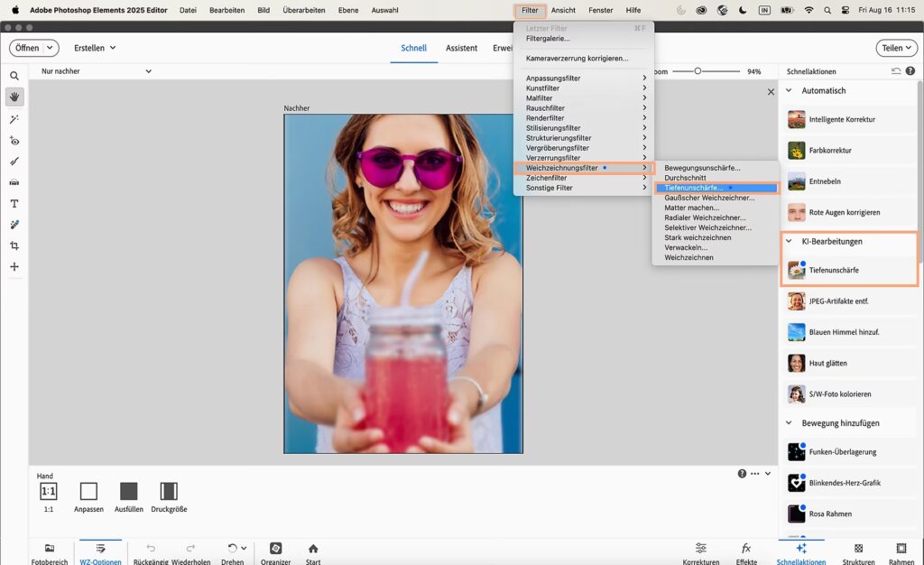Switch to the Assistent tab
924x565 pixels.
461,48
